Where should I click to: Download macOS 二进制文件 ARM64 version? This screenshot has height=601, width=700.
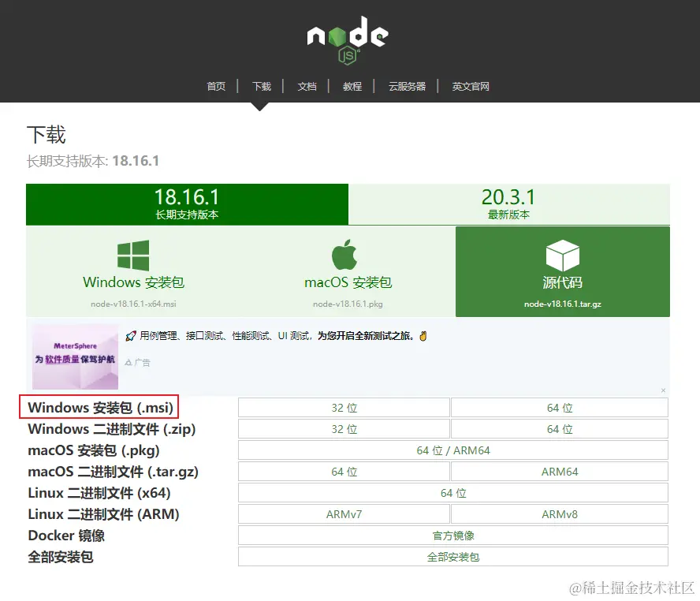click(560, 471)
